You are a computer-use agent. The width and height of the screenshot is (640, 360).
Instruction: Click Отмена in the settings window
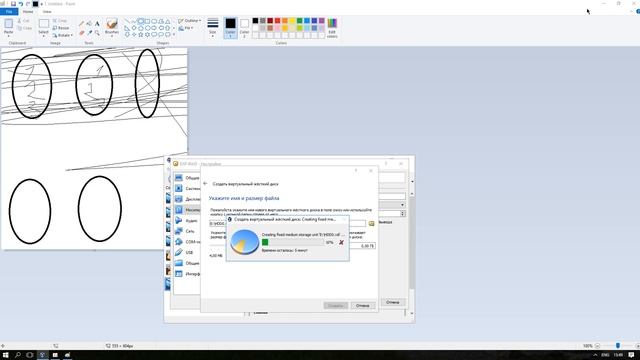pos(393,302)
